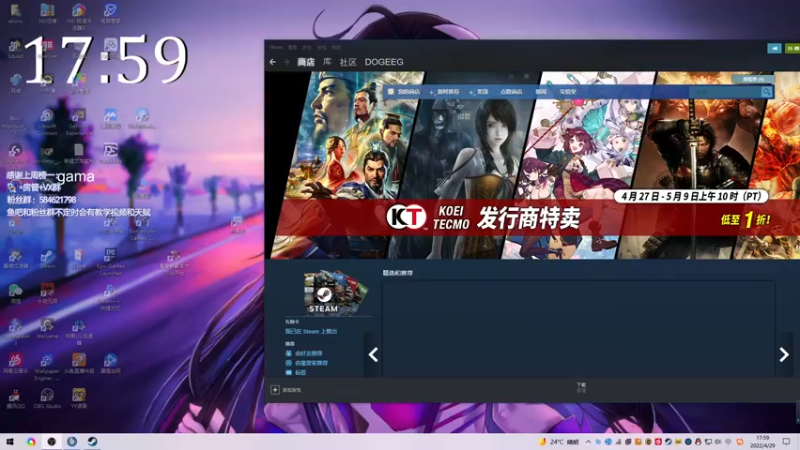800x450 pixels.
Task: Open the 24°C weather widget on the taskbar
Action: 559,442
